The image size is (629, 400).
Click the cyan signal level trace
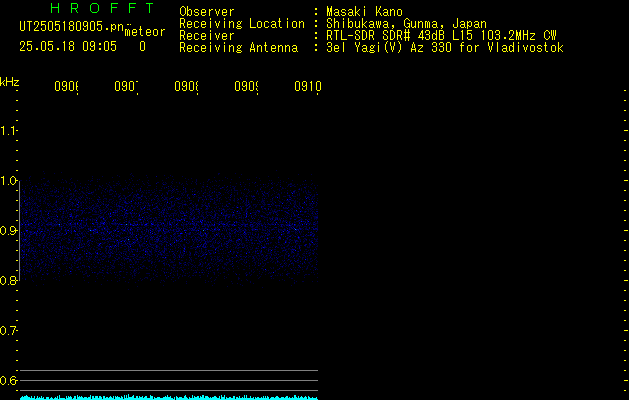pyautogui.click(x=168, y=397)
